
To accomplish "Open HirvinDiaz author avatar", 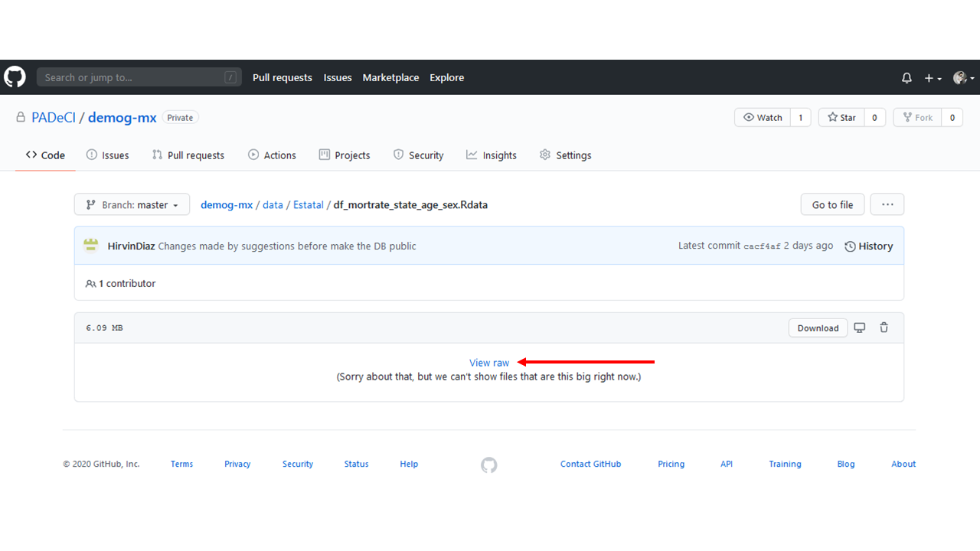I will (x=92, y=246).
